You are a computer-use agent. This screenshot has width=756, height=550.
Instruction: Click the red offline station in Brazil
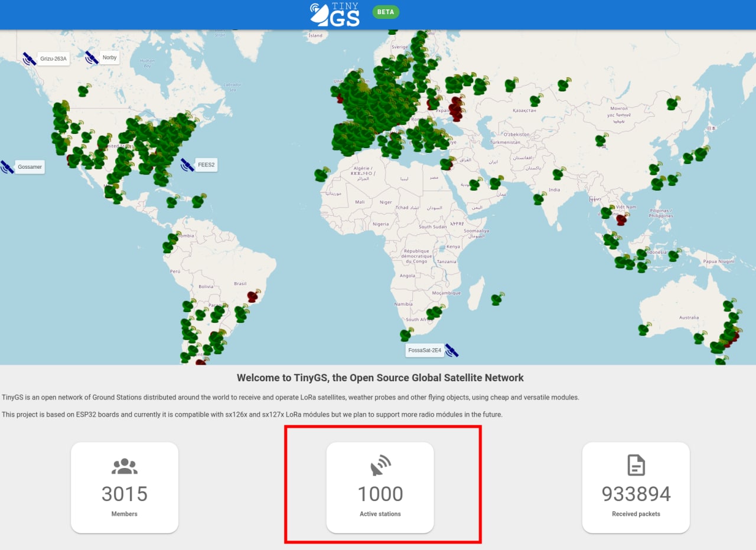253,296
